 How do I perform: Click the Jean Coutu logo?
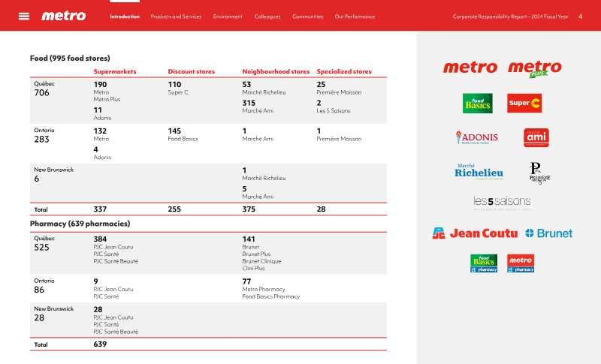coord(475,233)
